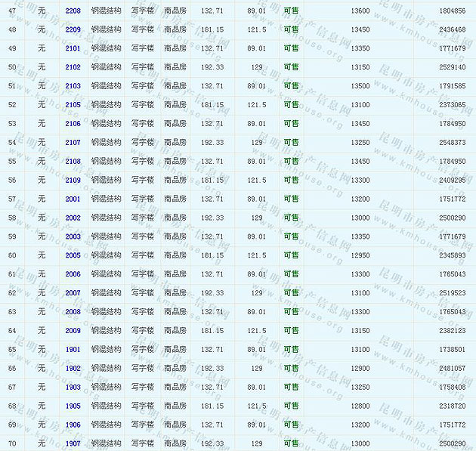
Task: Click 可售 status in room 2002 row
Action: pos(291,218)
